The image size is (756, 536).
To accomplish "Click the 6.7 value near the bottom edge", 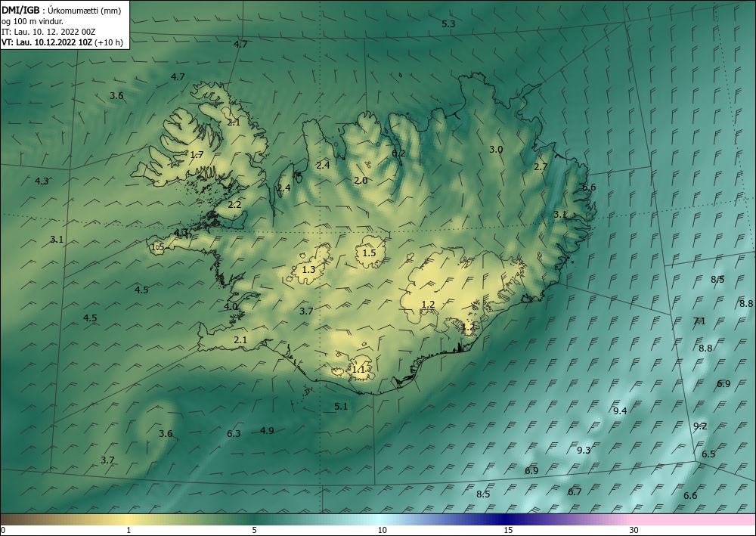I will (x=575, y=491).
